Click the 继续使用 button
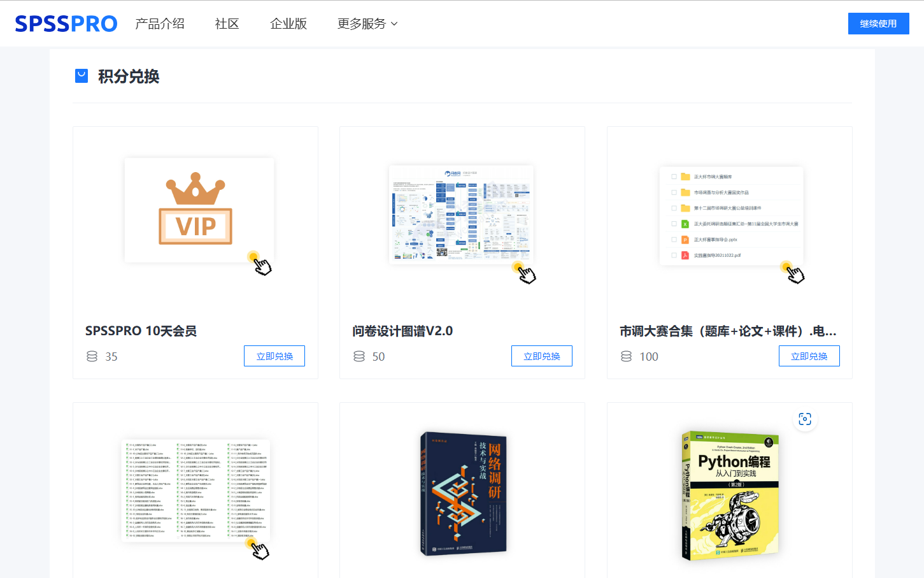924x578 pixels. pyautogui.click(x=878, y=24)
